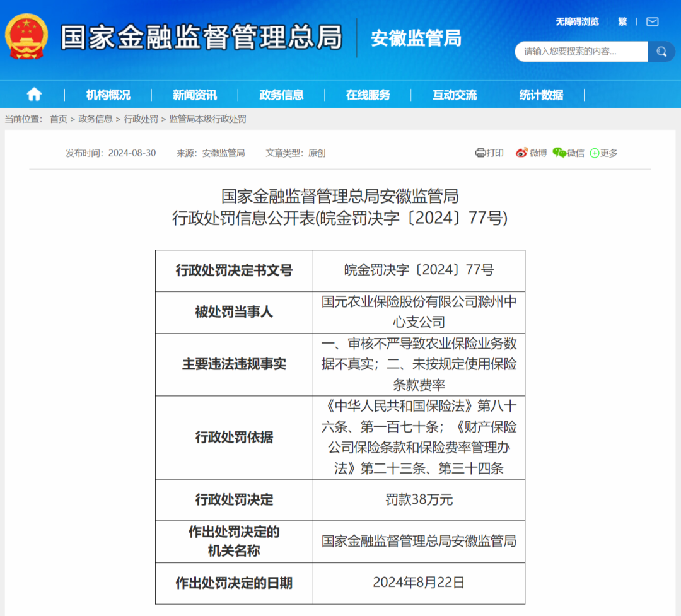Click the 来源：安徽监管局 text
Screen dimensions: 681x616
click(x=211, y=153)
